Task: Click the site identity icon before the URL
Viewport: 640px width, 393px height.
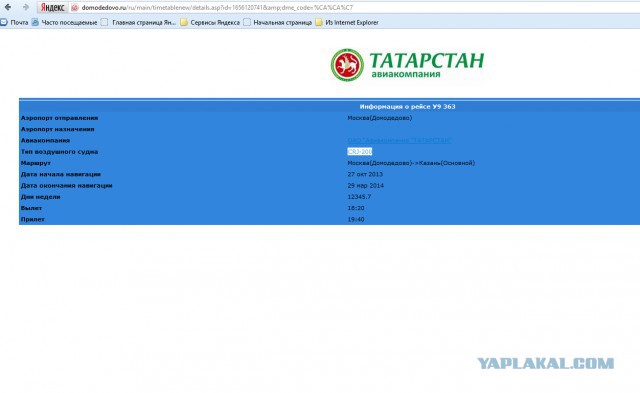Action: [x=75, y=7]
